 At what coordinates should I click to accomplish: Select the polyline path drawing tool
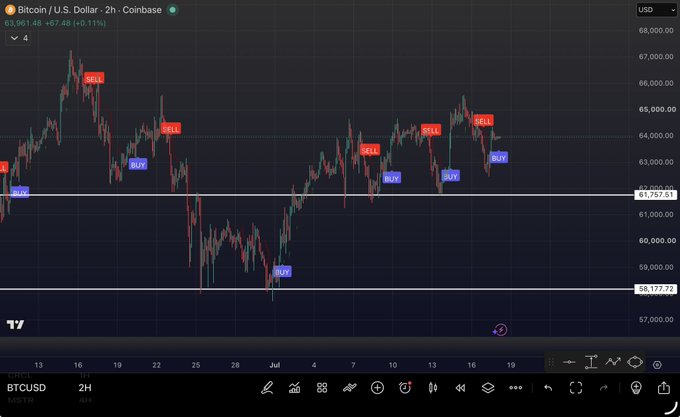click(613, 362)
